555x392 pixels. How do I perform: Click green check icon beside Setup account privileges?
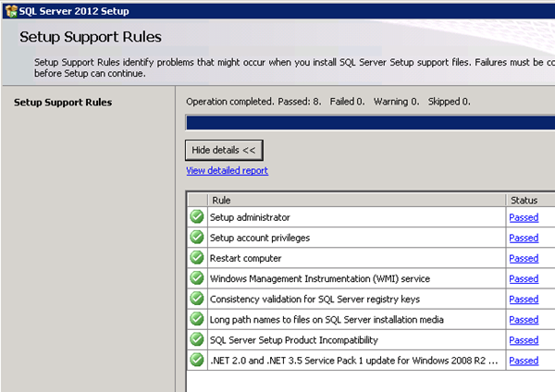click(x=197, y=238)
